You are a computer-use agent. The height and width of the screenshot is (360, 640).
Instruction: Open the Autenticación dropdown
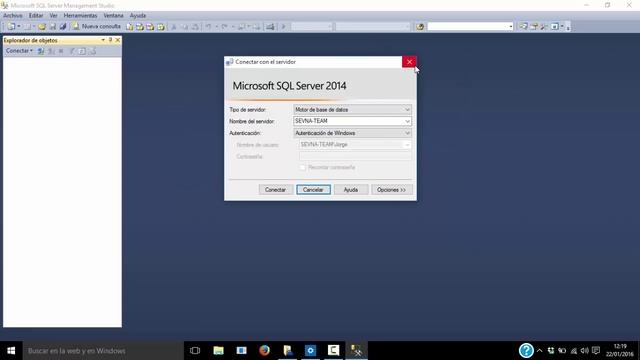pyautogui.click(x=352, y=133)
